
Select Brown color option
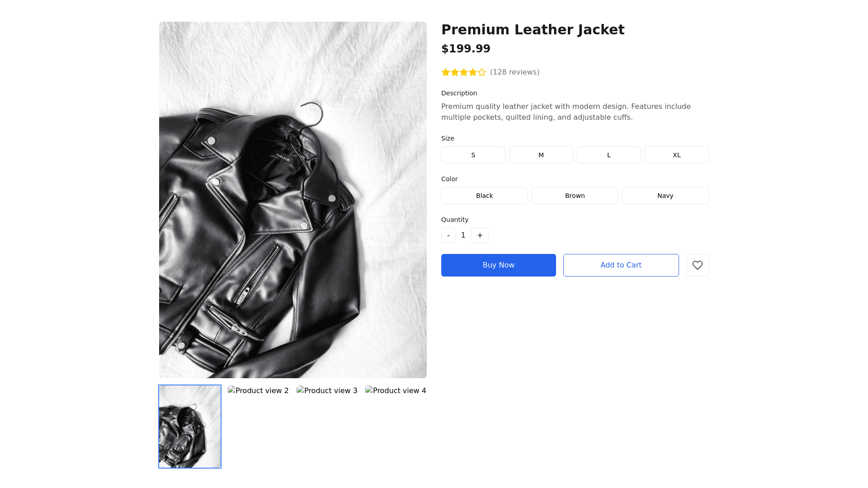coord(575,196)
